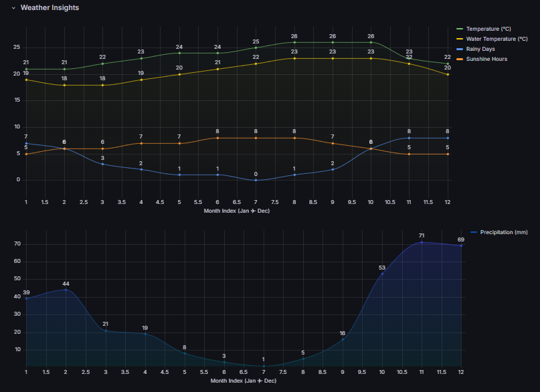Screen dimensions: 540x392
Task: Open green Temperature series color swatch
Action: (459, 29)
